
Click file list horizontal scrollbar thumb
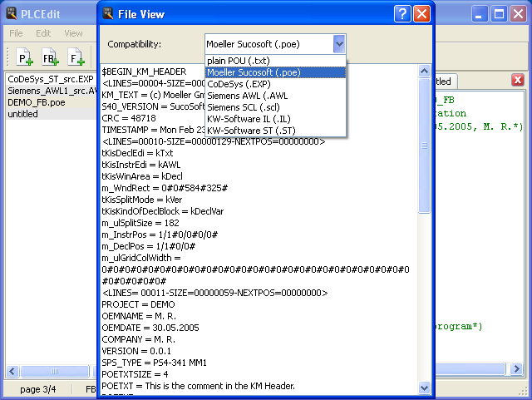55,371
